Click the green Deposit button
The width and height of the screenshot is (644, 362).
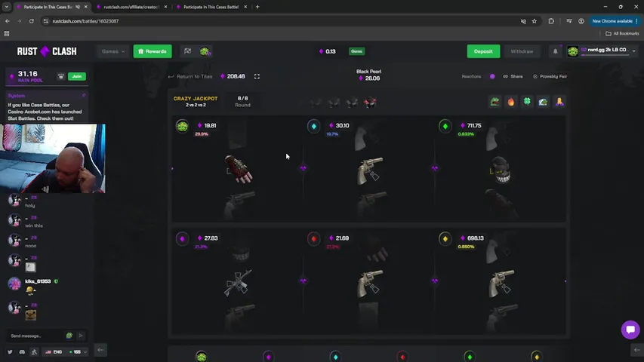pyautogui.click(x=483, y=51)
